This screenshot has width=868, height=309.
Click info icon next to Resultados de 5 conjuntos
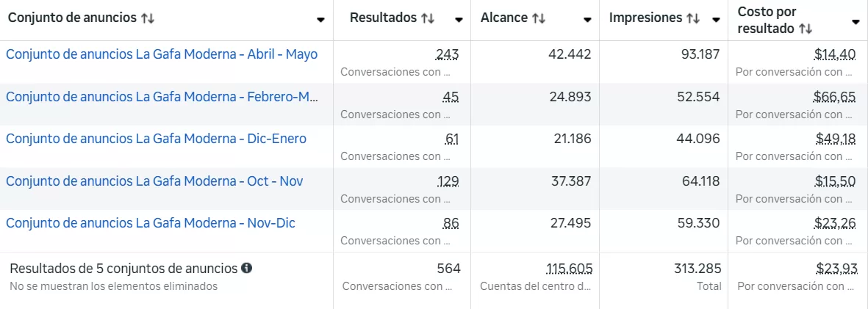[247, 268]
